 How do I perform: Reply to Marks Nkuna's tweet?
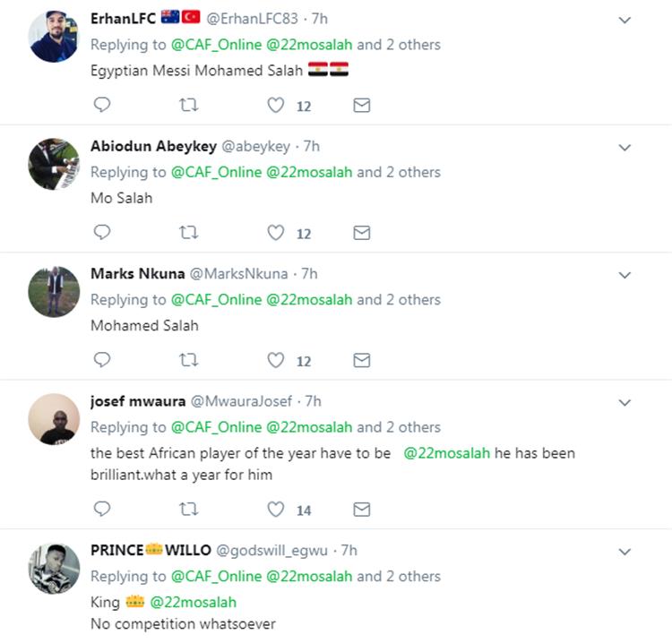[x=102, y=360]
